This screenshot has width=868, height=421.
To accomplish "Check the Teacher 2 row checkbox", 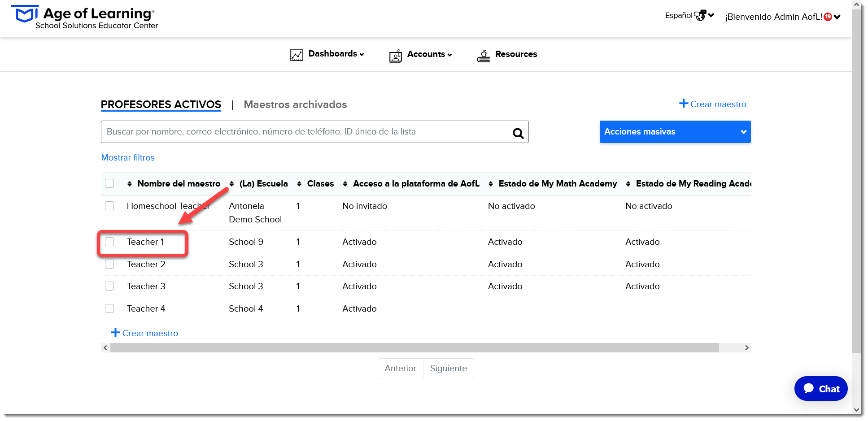I will 109,264.
